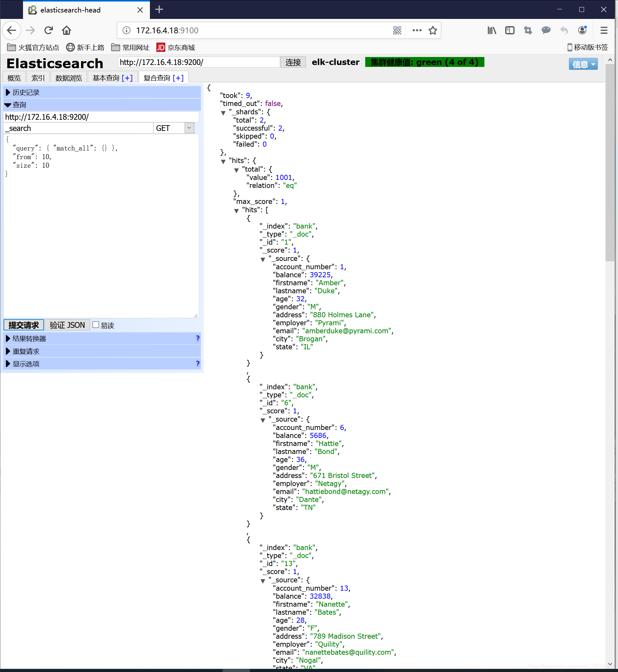
Task: Expand the 历史记录 history section
Action: 102,93
